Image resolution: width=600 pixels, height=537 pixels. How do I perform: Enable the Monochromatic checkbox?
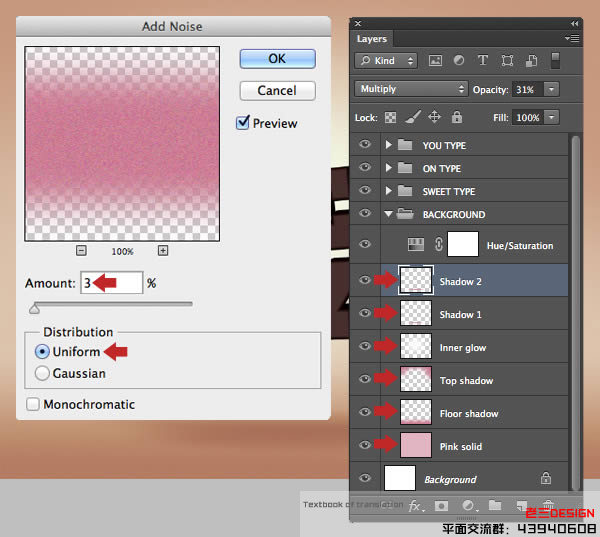[34, 405]
